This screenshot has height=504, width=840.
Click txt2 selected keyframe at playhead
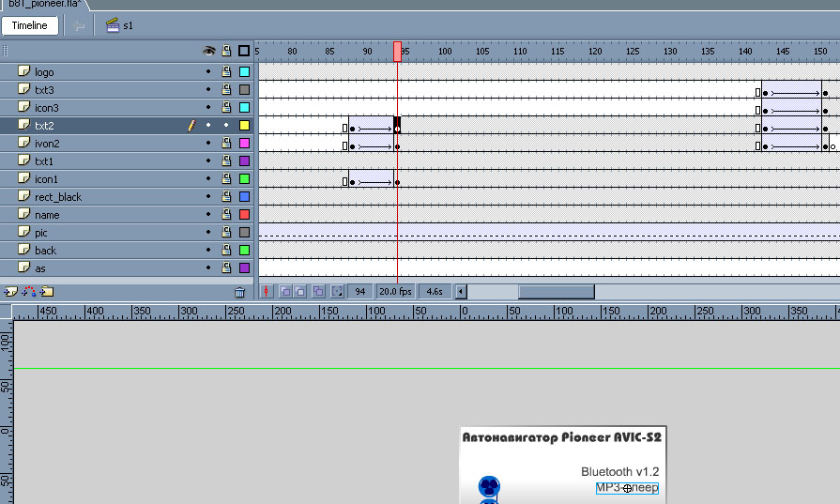pyautogui.click(x=398, y=126)
